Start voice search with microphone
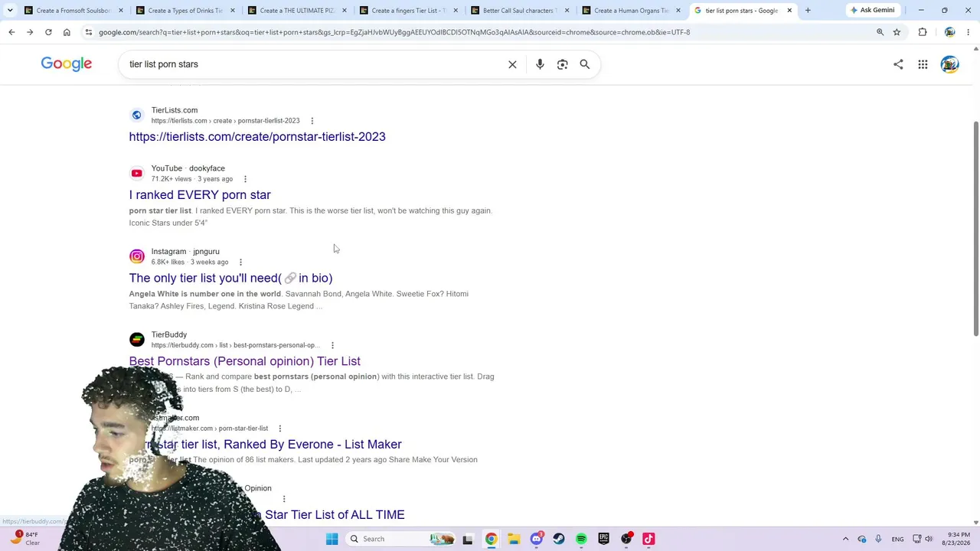980x551 pixels. click(540, 64)
